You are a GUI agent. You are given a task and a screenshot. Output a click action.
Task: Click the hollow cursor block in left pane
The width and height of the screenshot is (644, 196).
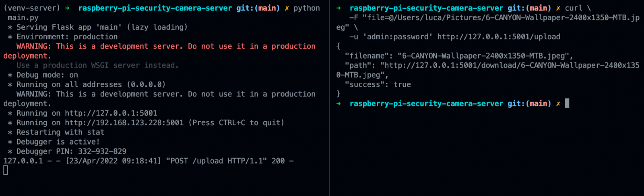tap(6, 170)
